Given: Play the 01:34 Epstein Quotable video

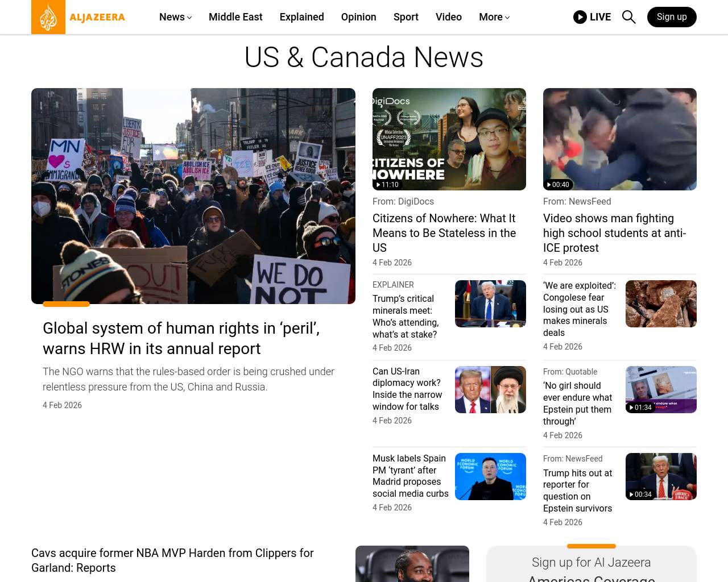Looking at the screenshot, I should pos(661,389).
